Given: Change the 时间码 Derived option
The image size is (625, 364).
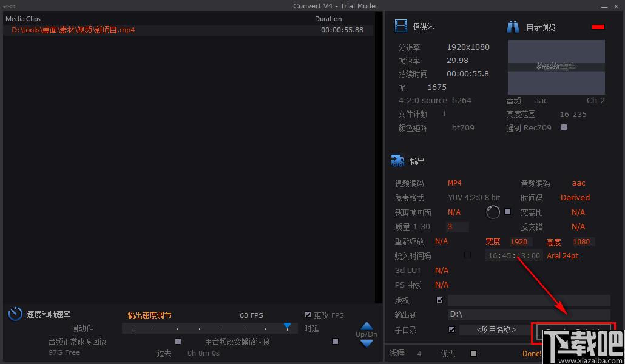Looking at the screenshot, I should click(575, 197).
